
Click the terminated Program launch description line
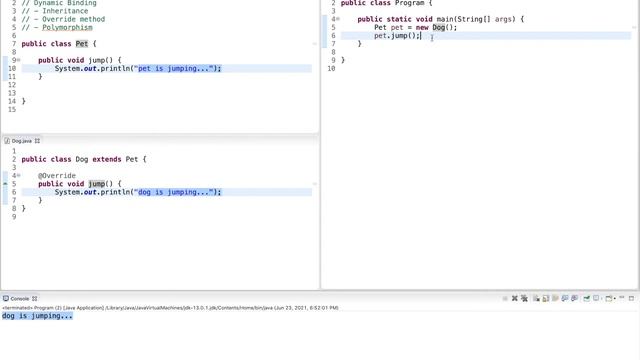coord(170,308)
